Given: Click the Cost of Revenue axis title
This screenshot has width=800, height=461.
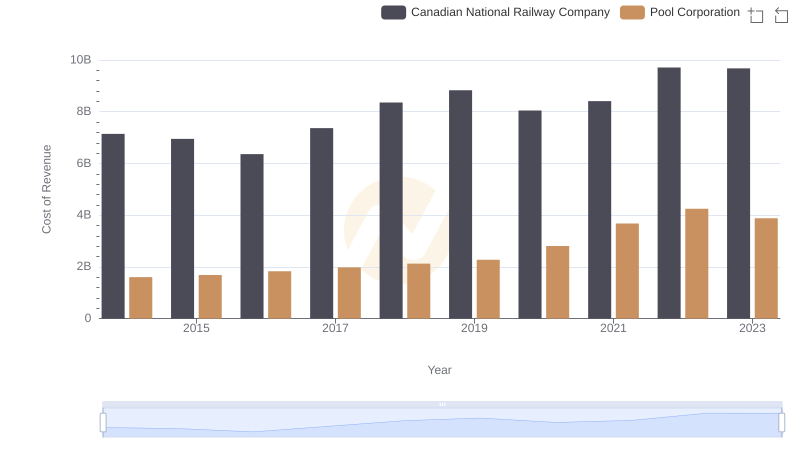Looking at the screenshot, I should (x=46, y=189).
